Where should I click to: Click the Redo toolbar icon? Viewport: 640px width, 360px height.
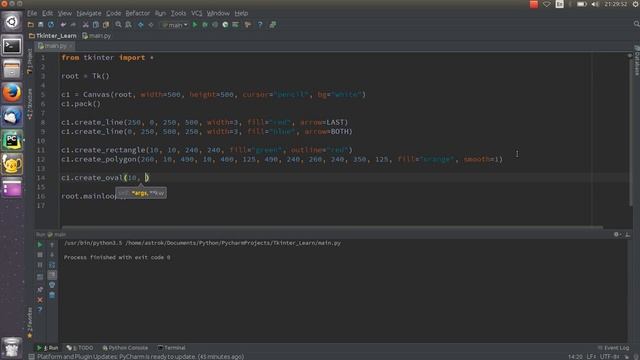pos(73,25)
